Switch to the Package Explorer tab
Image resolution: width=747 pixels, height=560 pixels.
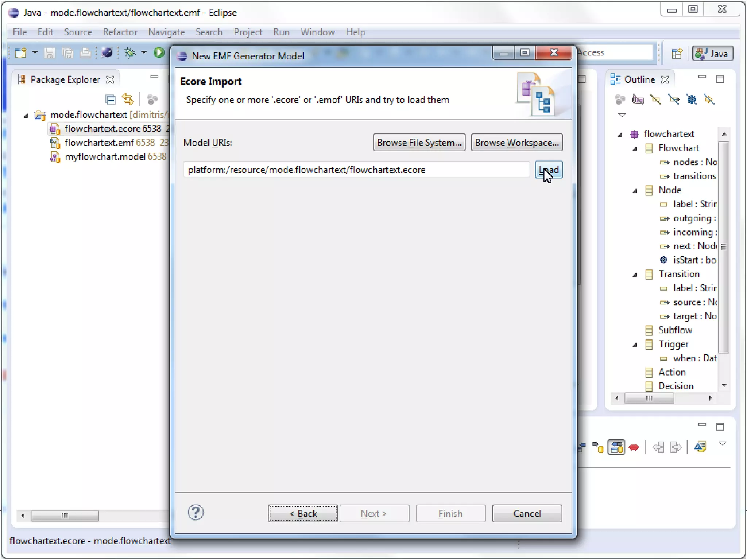click(65, 79)
